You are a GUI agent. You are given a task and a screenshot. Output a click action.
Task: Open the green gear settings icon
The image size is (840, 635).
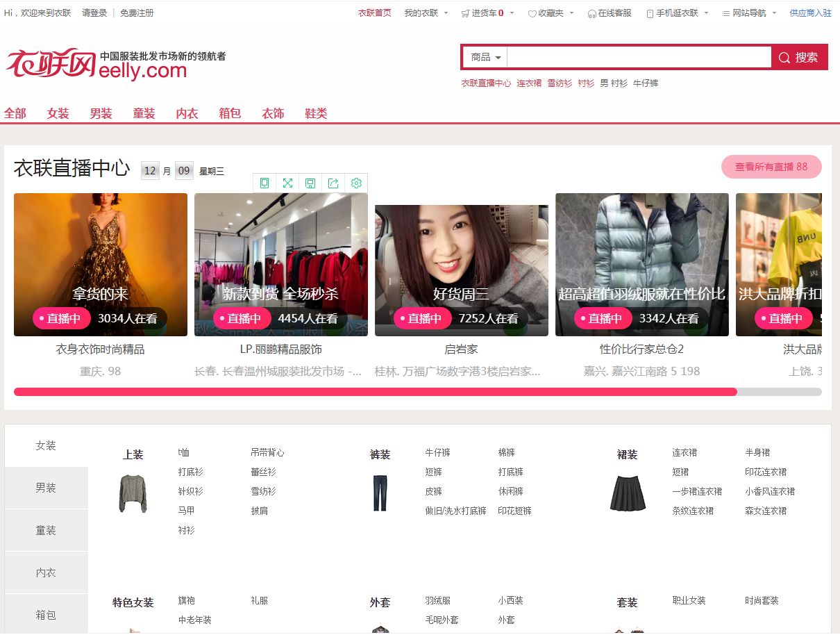click(356, 183)
